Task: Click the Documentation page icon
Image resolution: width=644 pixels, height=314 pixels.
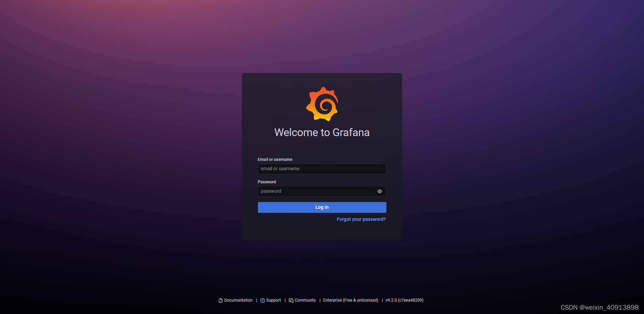Action: [221, 301]
